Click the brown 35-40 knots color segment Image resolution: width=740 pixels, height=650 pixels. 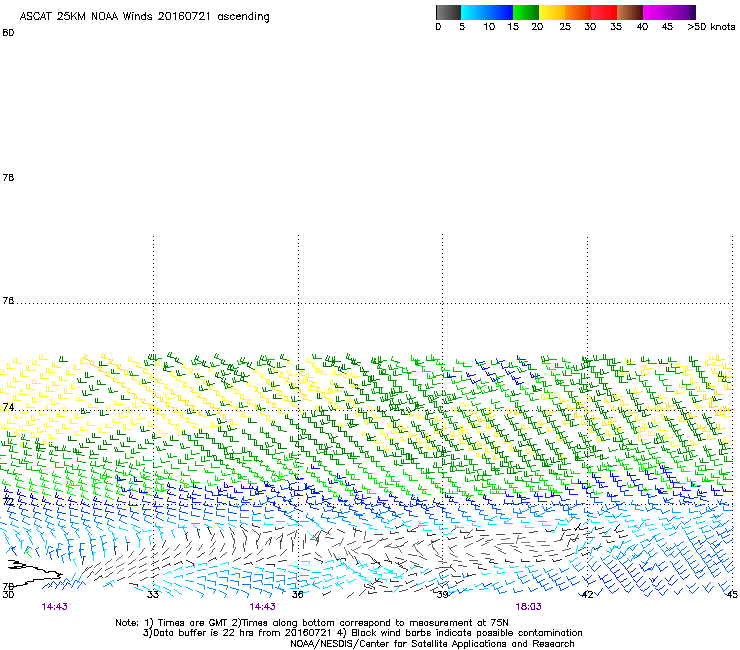click(x=630, y=12)
